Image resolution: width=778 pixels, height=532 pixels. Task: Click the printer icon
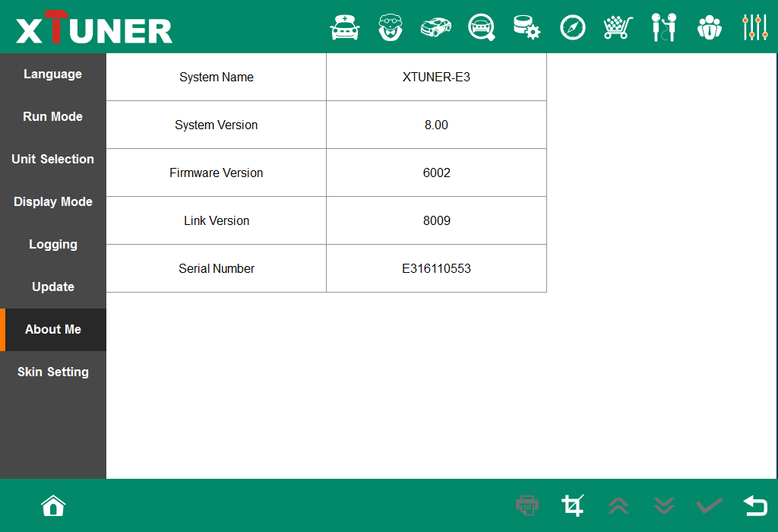[527, 505]
